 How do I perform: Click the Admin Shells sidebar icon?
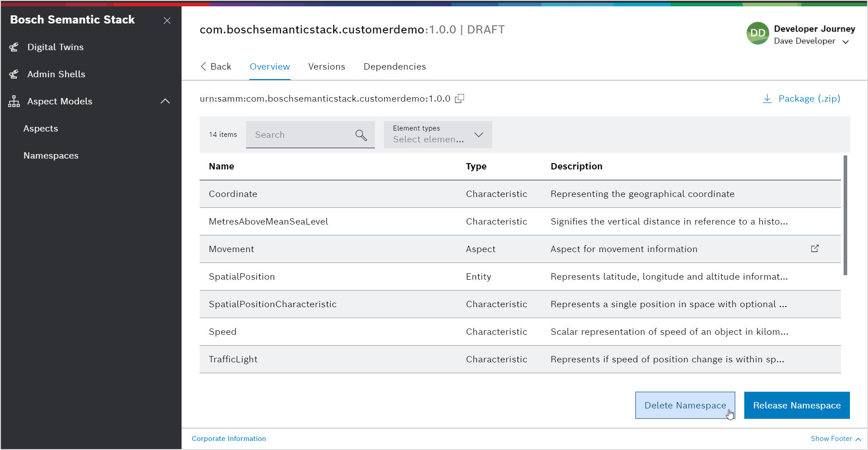coord(14,74)
